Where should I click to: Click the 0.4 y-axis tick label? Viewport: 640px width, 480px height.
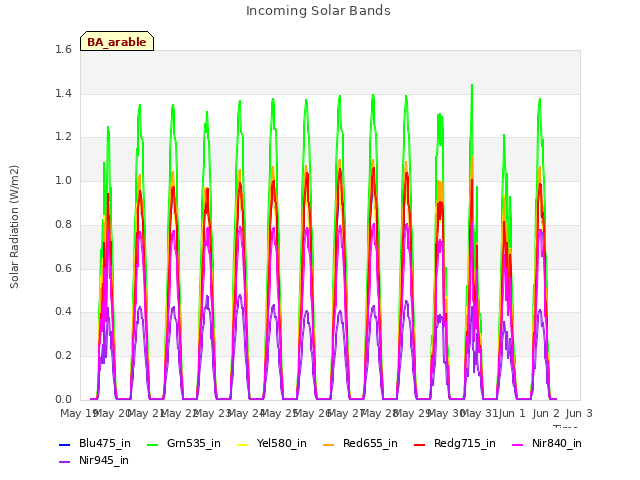click(x=63, y=311)
